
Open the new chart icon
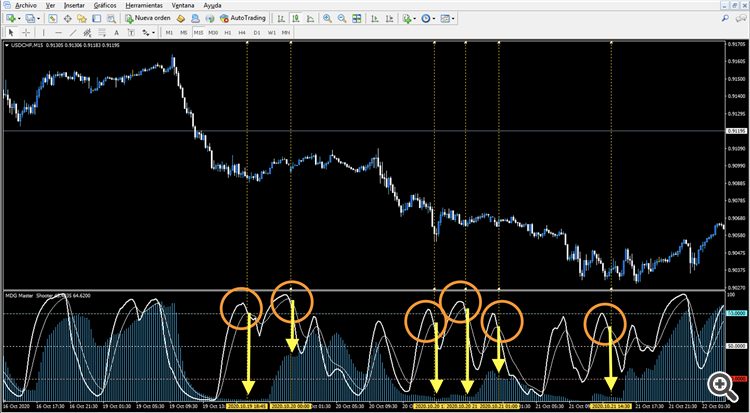pyautogui.click(x=11, y=18)
